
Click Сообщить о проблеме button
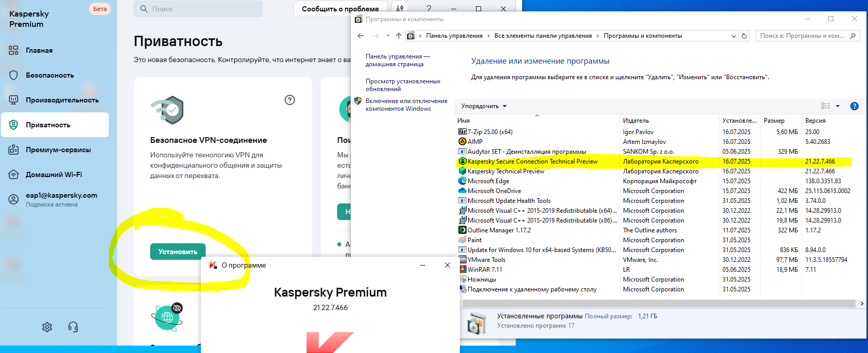click(x=340, y=9)
